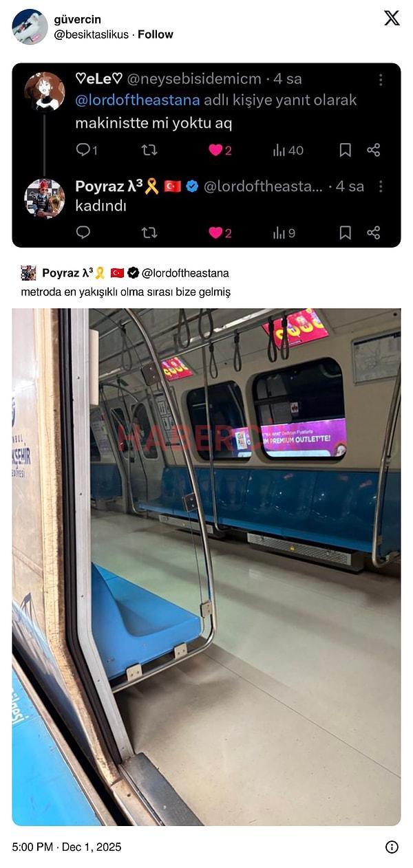This screenshot has height=868, width=413.
Task: Reply to the ♡eLe♡ tweet
Action: click(83, 149)
